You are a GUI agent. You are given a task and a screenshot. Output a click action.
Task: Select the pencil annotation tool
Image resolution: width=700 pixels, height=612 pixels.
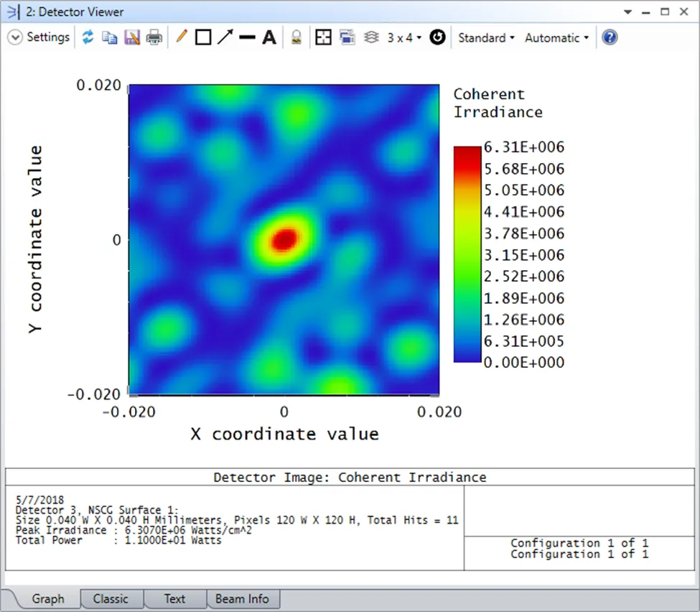[181, 37]
